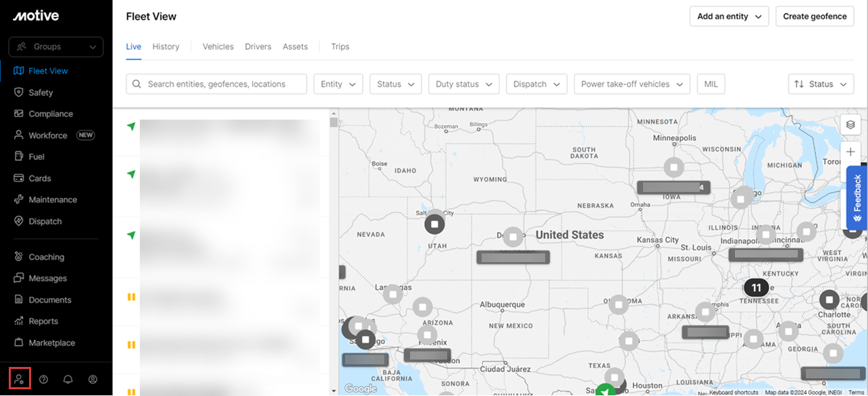Select the cluster marker labeled 11

tap(756, 288)
